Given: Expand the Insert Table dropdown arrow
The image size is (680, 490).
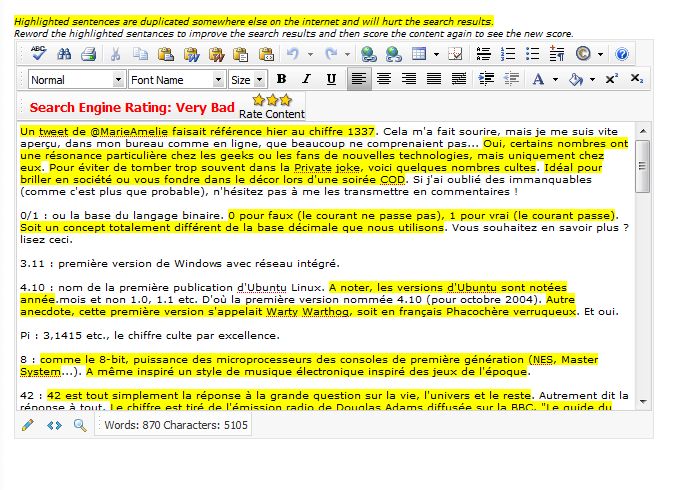Looking at the screenshot, I should tap(437, 54).
